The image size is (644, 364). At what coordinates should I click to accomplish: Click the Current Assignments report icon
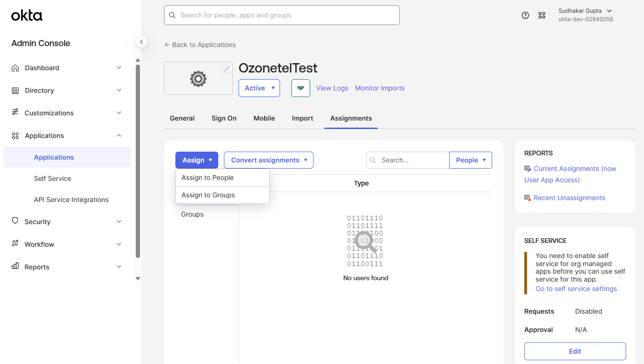(528, 169)
